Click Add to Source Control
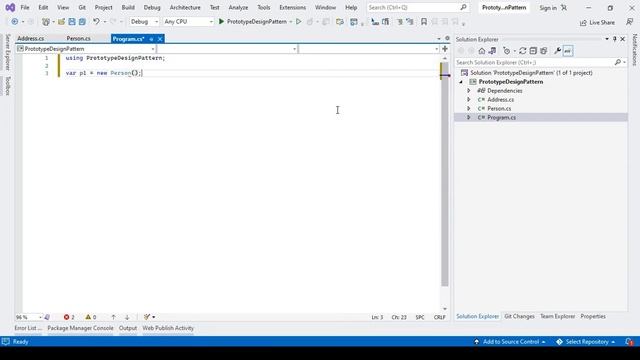This screenshot has height=360, width=640. point(510,342)
